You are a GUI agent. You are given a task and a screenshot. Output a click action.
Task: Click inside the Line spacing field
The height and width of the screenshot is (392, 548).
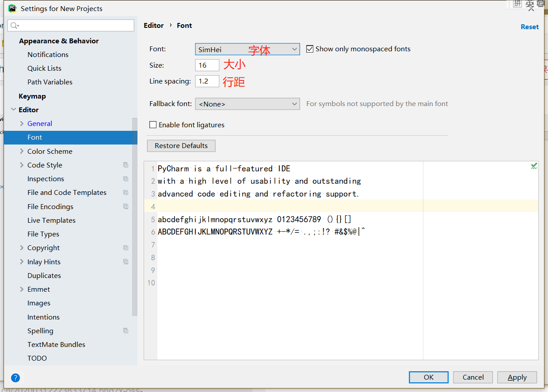click(207, 81)
